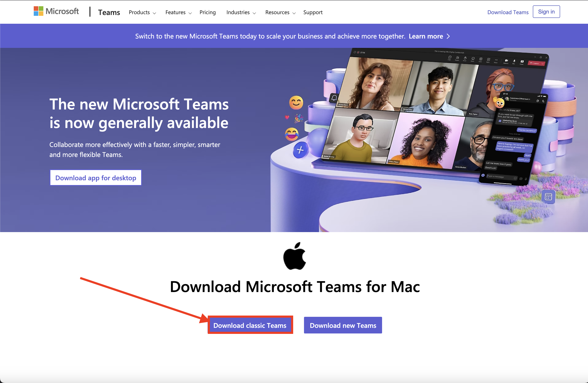Open the Industries dropdown menu
This screenshot has height=383, width=588.
point(241,12)
